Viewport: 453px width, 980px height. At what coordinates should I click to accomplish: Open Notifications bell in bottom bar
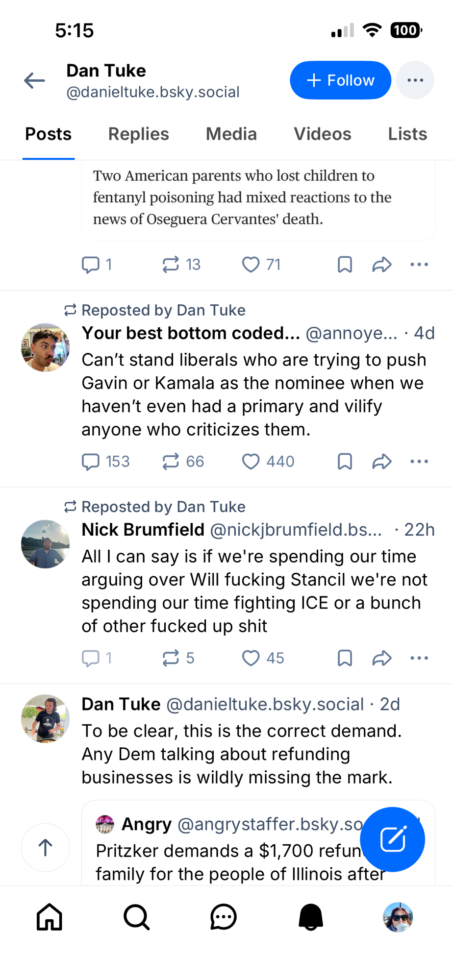[x=311, y=917]
